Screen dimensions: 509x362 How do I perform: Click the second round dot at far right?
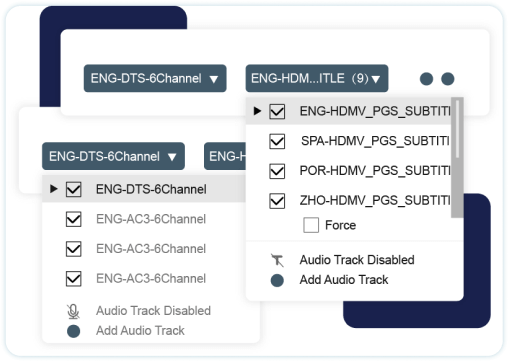pos(448,79)
